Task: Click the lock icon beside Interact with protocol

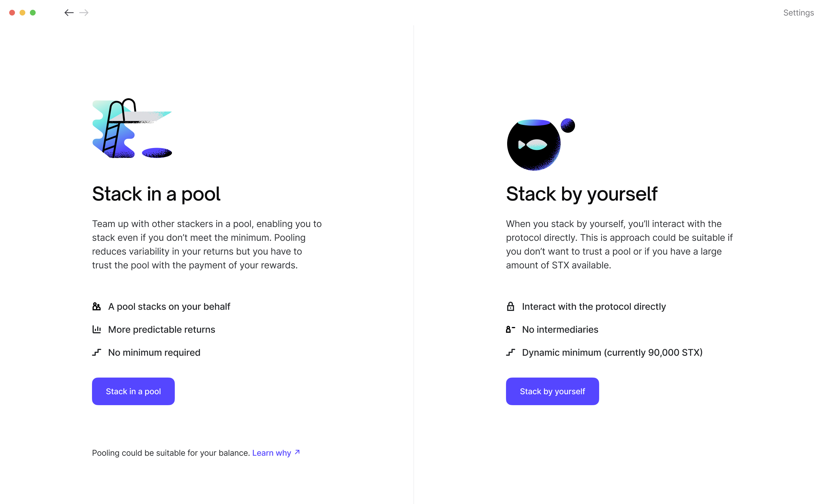Action: 510,307
